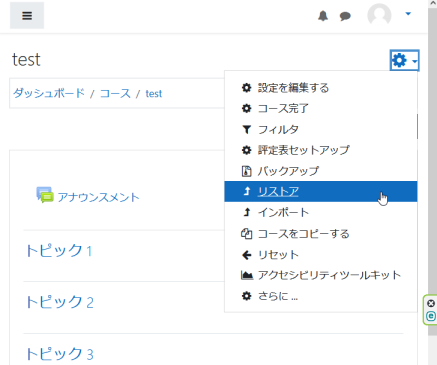This screenshot has width=437, height=365.
Task: Choose コースをコピーする menu entry
Action: pyautogui.click(x=321, y=234)
